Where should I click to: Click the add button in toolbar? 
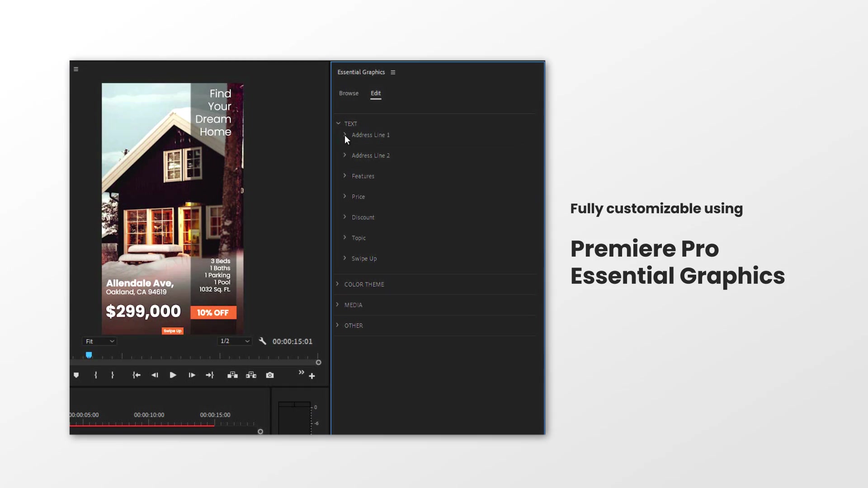[312, 375]
